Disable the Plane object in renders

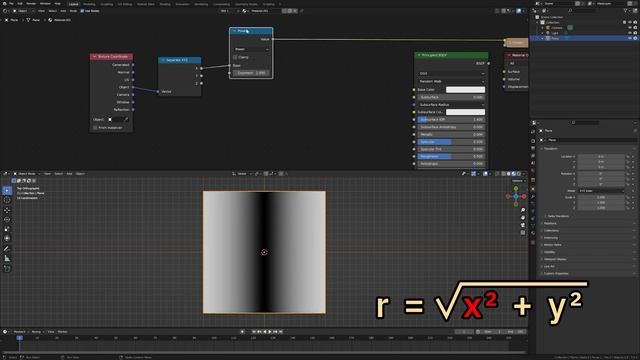pyautogui.click(x=635, y=38)
